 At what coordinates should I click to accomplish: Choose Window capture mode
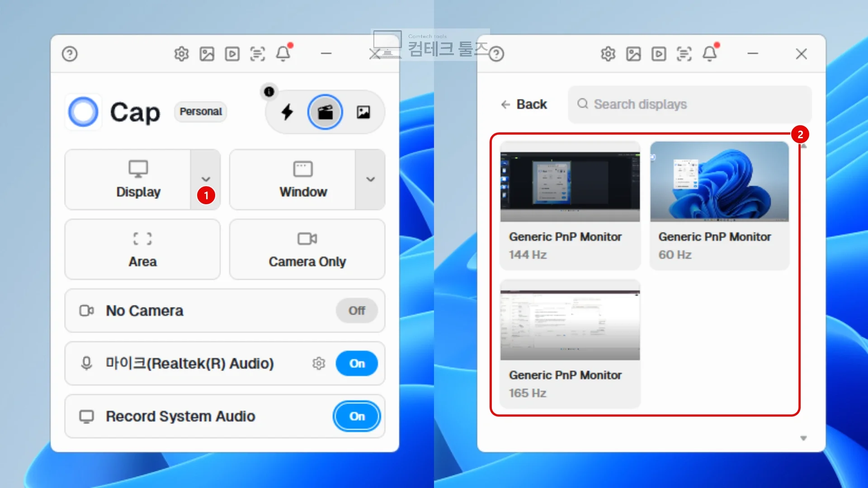292,179
